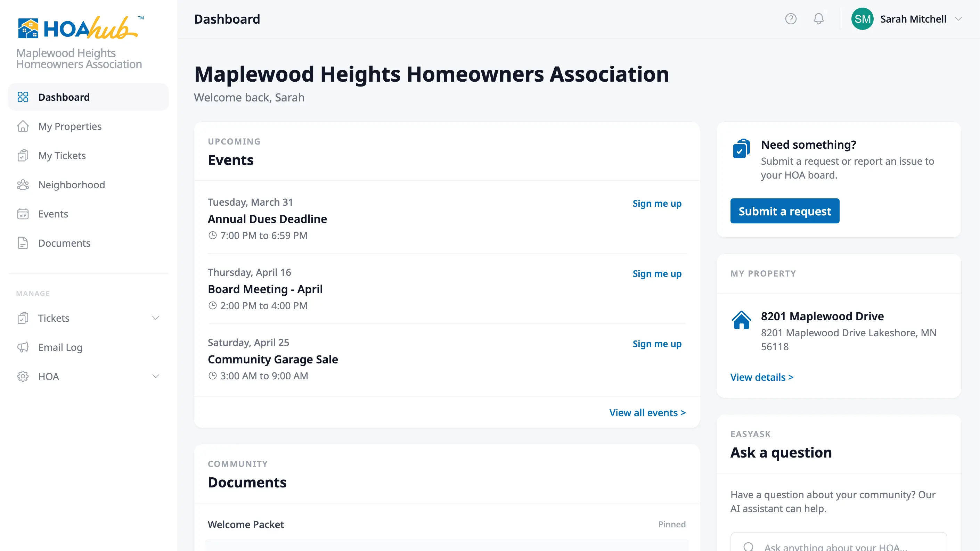The height and width of the screenshot is (551, 980).
Task: Open My Tickets from the sidebar
Action: [62, 156]
